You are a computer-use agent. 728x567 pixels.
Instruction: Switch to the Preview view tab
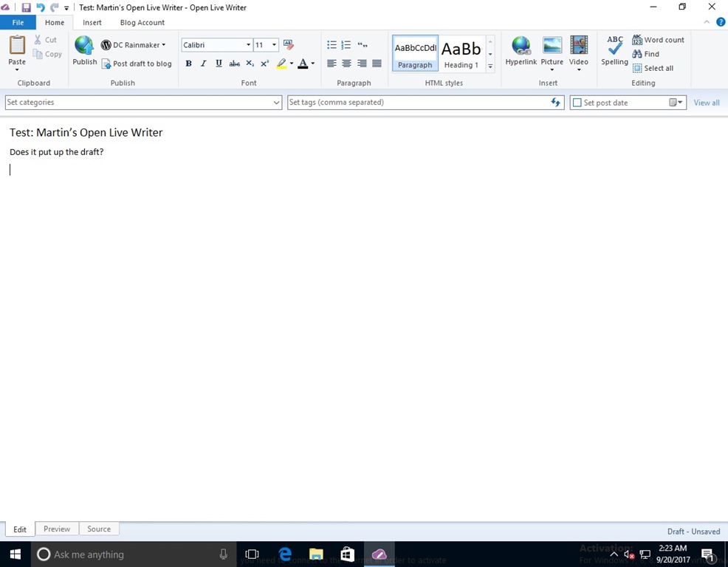tap(57, 529)
